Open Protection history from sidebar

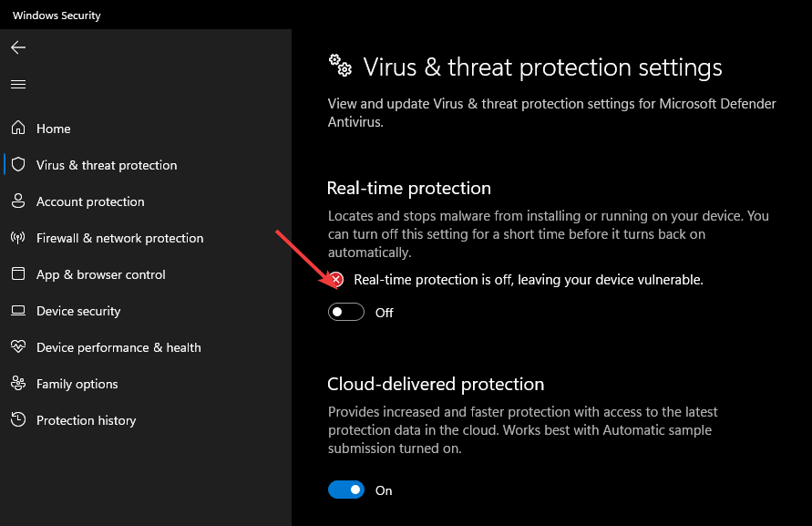point(87,420)
